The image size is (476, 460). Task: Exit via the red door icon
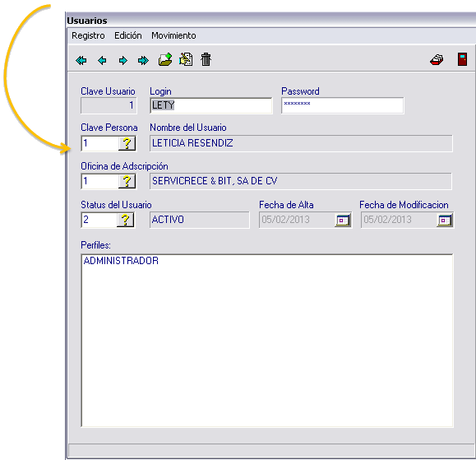tap(462, 59)
